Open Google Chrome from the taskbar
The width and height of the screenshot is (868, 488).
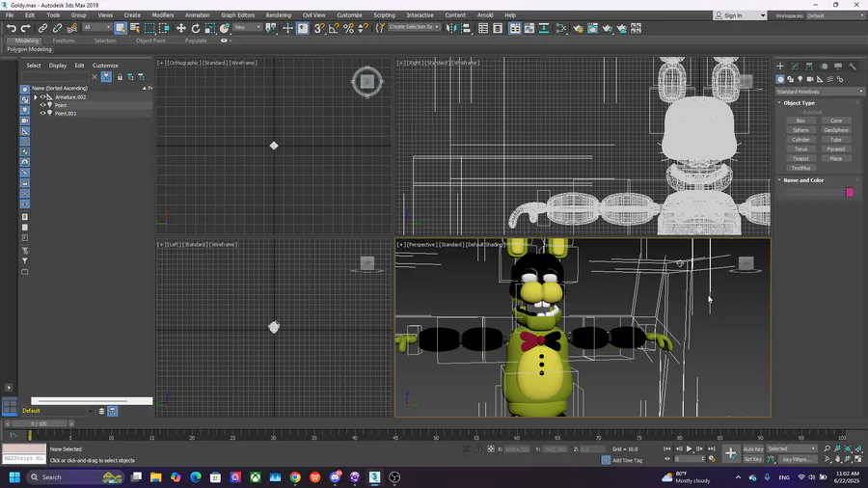click(295, 477)
